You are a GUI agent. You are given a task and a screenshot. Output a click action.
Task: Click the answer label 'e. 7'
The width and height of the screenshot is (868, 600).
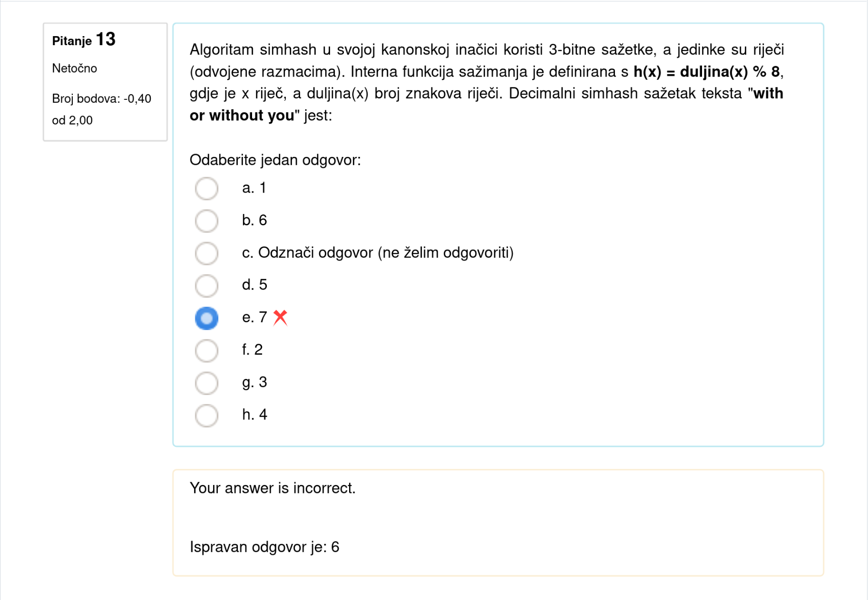[254, 317]
